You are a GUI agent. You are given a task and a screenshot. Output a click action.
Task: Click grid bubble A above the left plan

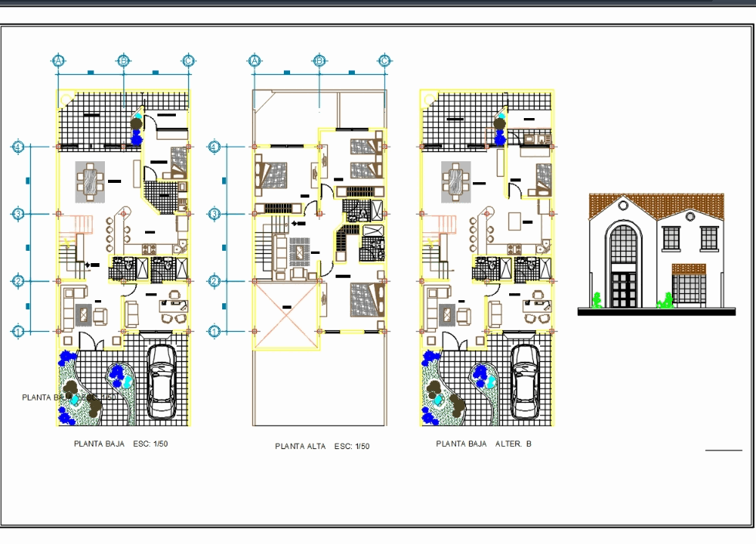pyautogui.click(x=57, y=59)
